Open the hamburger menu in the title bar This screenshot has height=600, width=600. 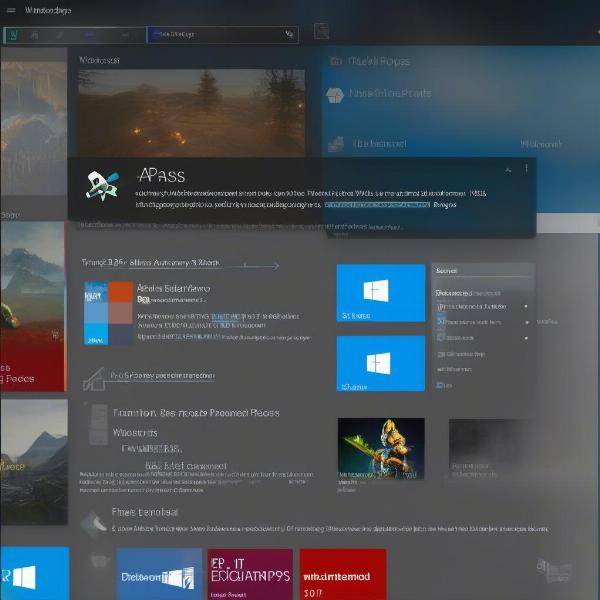(11, 10)
